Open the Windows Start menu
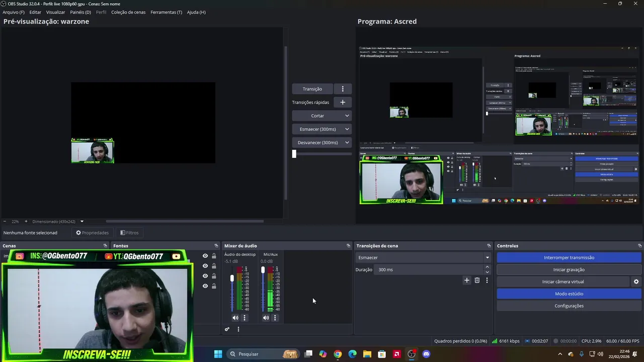The image size is (644, 362). pyautogui.click(x=218, y=354)
